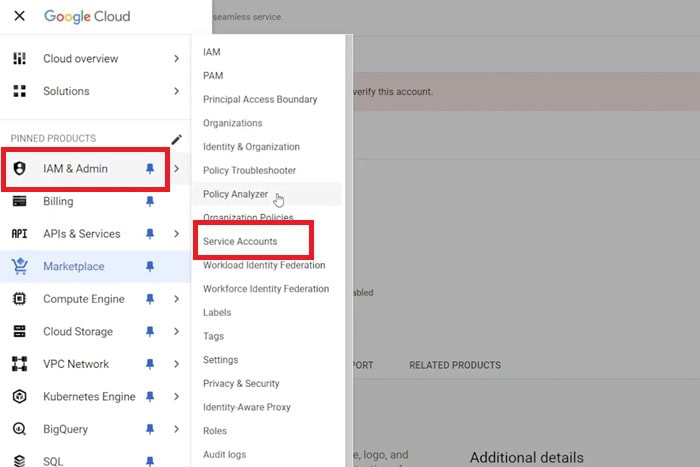Unpin Kubernetes Engine using its pin
This screenshot has height=467, width=700.
click(x=150, y=396)
